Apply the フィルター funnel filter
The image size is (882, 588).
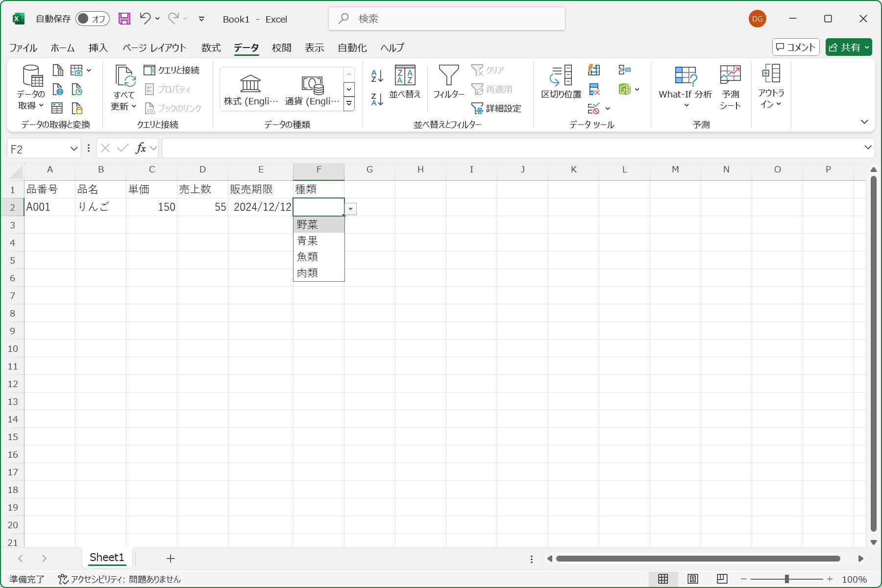448,82
